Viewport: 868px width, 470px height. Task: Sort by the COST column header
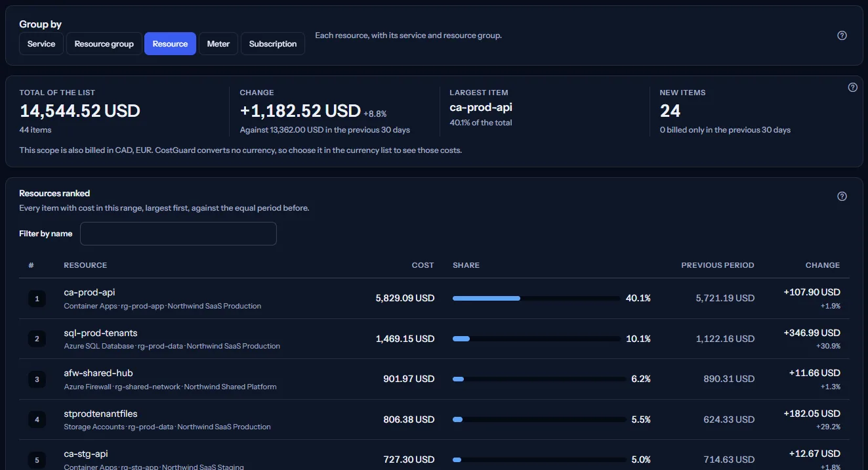pyautogui.click(x=423, y=265)
